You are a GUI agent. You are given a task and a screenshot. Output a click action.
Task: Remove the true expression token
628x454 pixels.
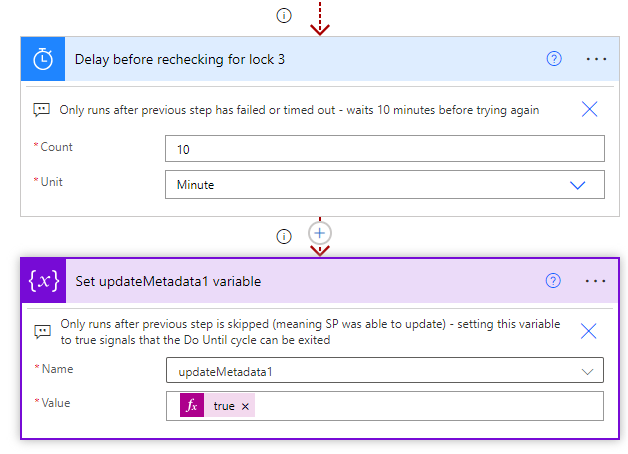[246, 406]
